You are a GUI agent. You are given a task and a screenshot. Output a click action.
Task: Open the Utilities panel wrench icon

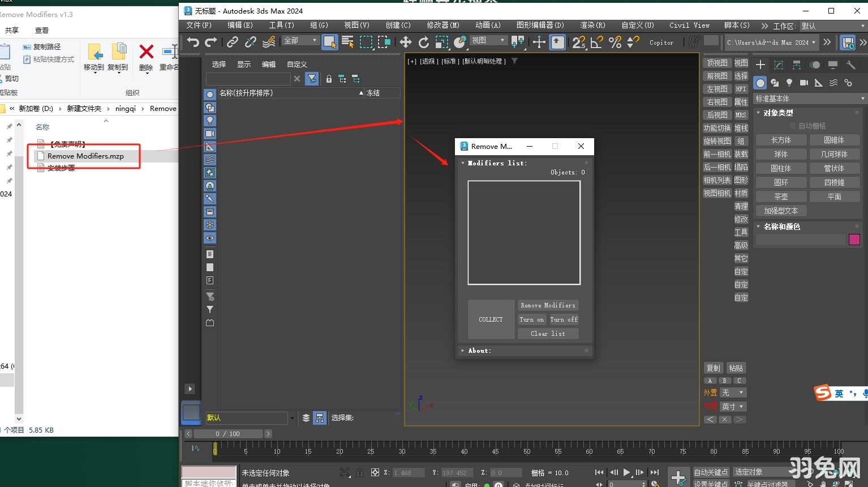click(x=850, y=64)
